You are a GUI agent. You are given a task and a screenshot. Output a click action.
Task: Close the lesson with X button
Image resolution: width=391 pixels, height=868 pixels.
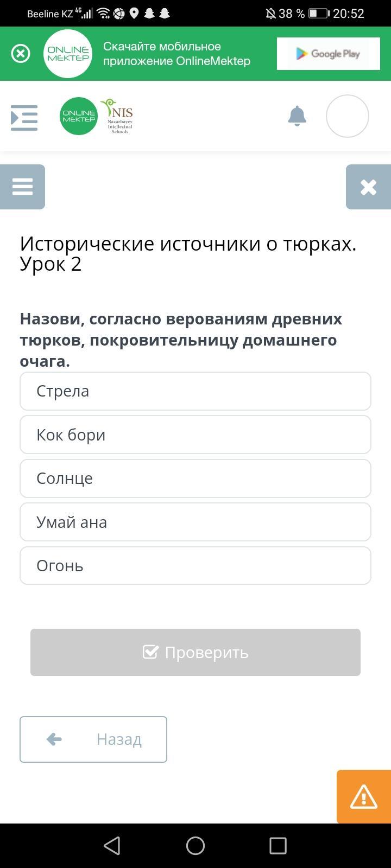coord(368,187)
